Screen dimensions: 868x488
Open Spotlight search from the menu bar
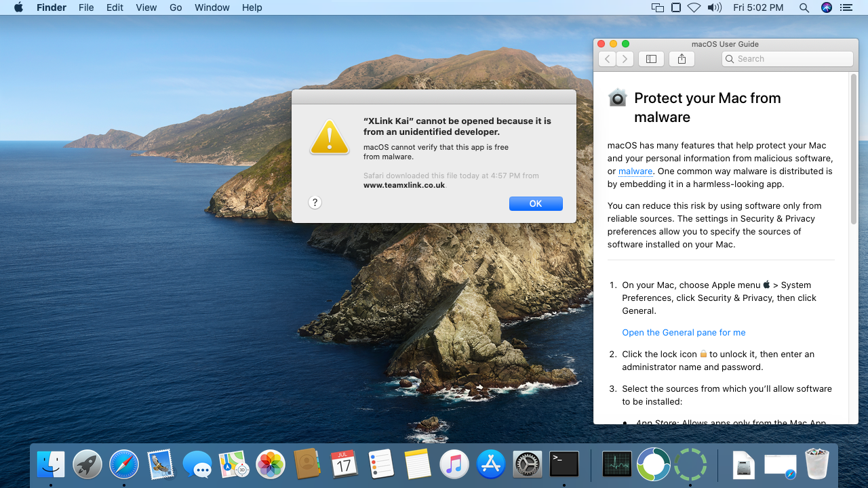[804, 7]
